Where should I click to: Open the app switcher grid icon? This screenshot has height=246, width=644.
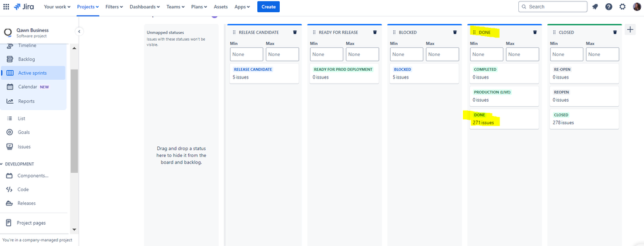click(6, 6)
